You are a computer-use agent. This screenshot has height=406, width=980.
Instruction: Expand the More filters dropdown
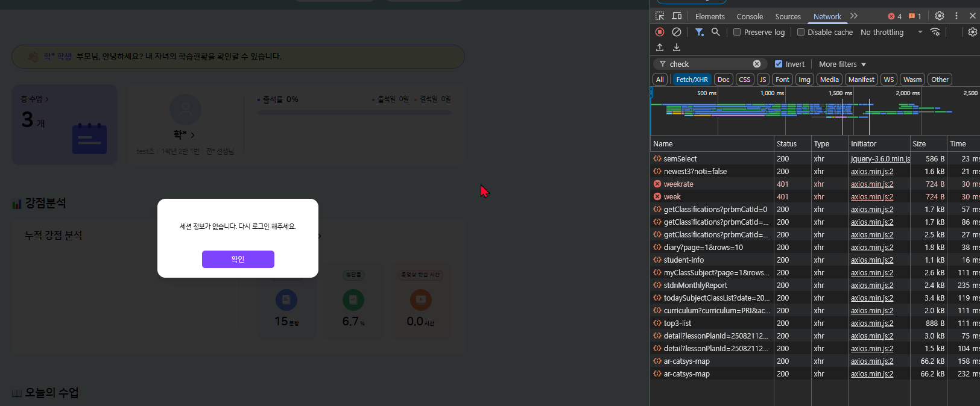pos(842,64)
